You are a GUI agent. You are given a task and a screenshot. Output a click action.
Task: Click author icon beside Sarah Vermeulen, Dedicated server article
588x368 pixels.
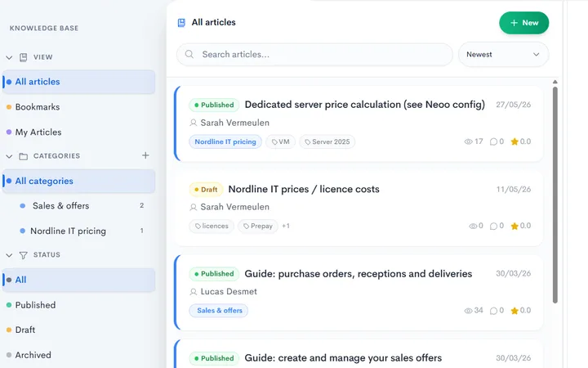click(x=194, y=123)
